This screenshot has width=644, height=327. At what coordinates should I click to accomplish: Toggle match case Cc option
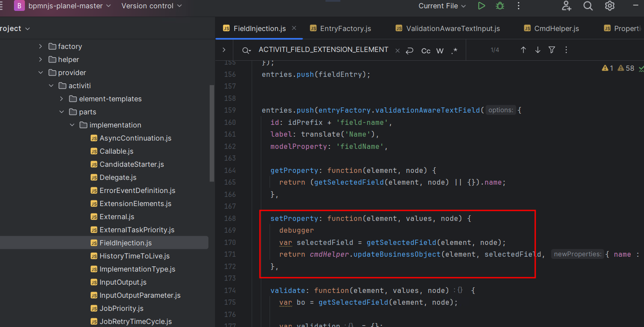(426, 51)
